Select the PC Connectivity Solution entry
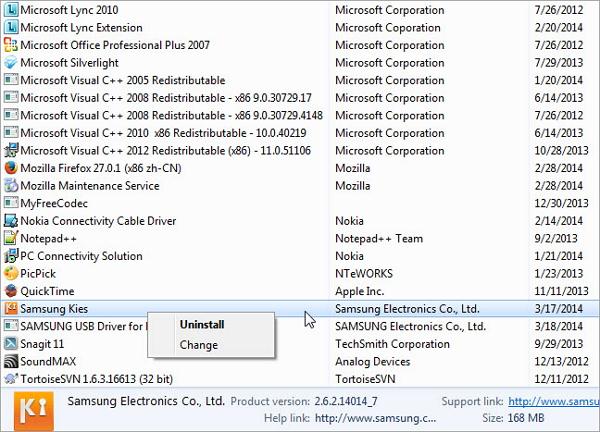The width and height of the screenshot is (600, 432). pos(82,256)
